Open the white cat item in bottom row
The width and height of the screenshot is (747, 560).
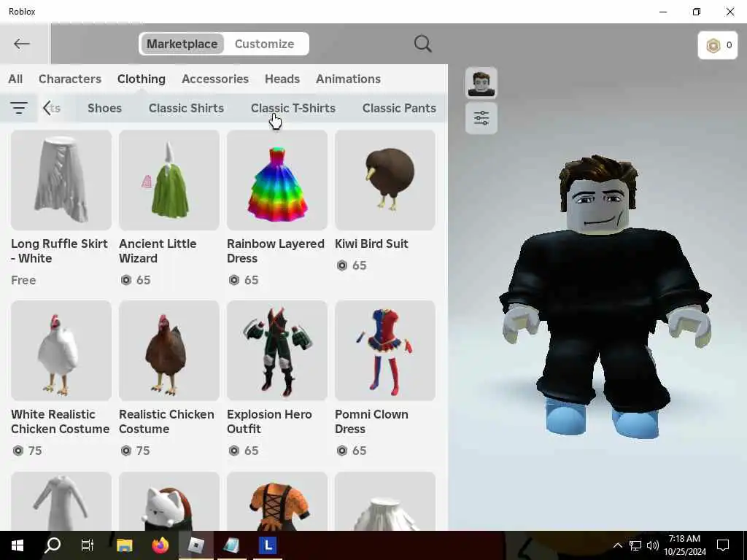(x=169, y=501)
